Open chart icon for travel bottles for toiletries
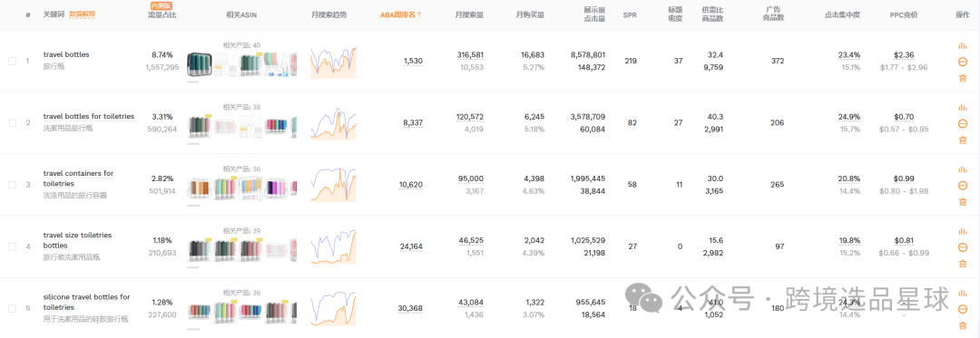 tap(962, 107)
